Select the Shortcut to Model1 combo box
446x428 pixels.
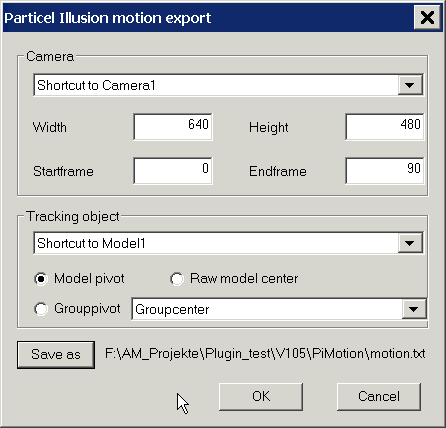[228, 243]
